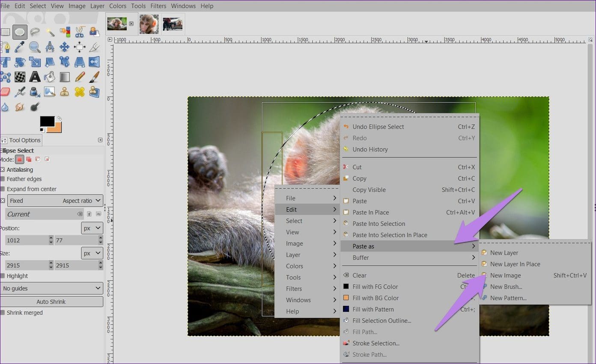Open the Fixed Aspect ratio dropdown
The width and height of the screenshot is (596, 364).
point(55,200)
